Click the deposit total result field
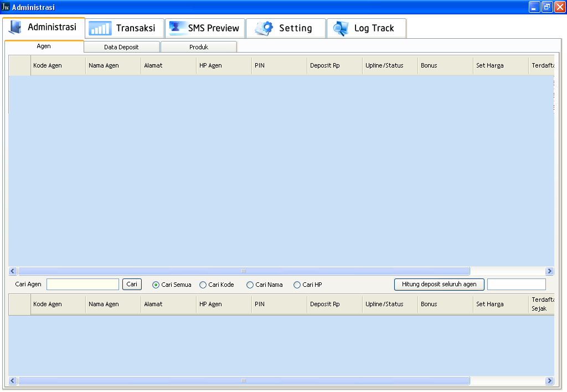This screenshot has height=392, width=567. click(517, 284)
